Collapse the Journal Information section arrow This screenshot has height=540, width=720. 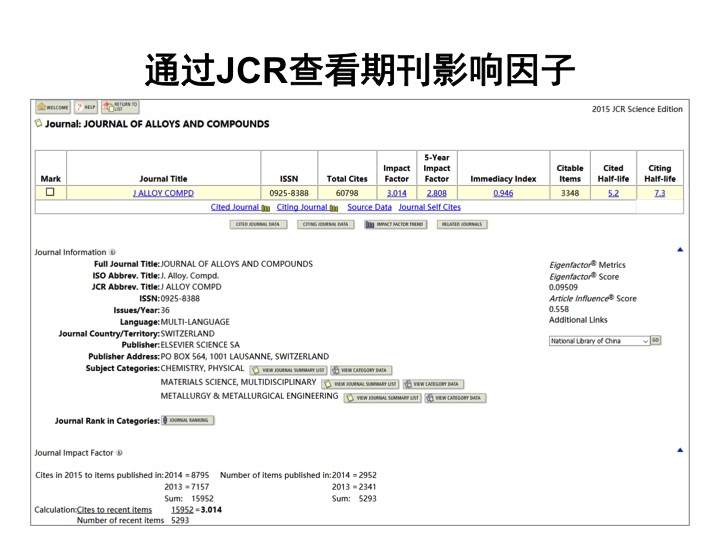click(680, 250)
